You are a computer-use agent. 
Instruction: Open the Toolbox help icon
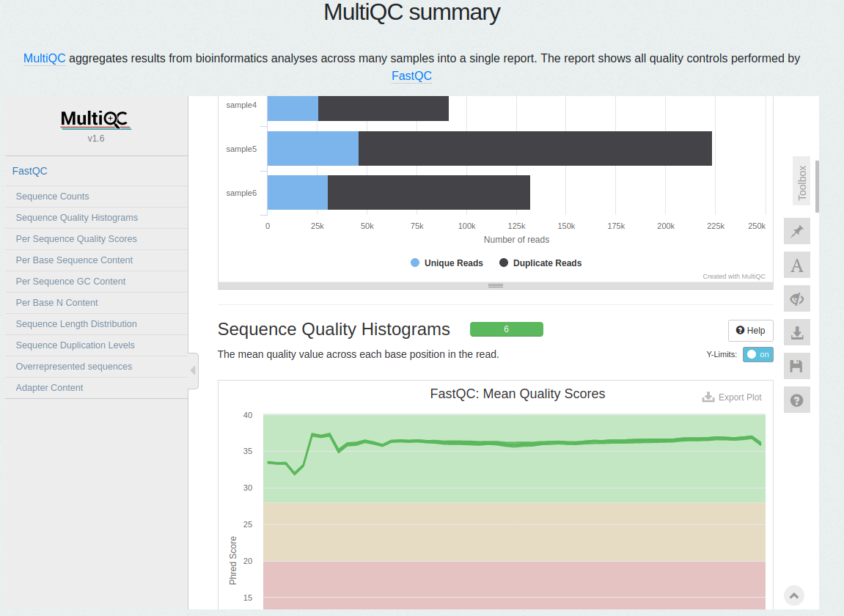pyautogui.click(x=796, y=400)
